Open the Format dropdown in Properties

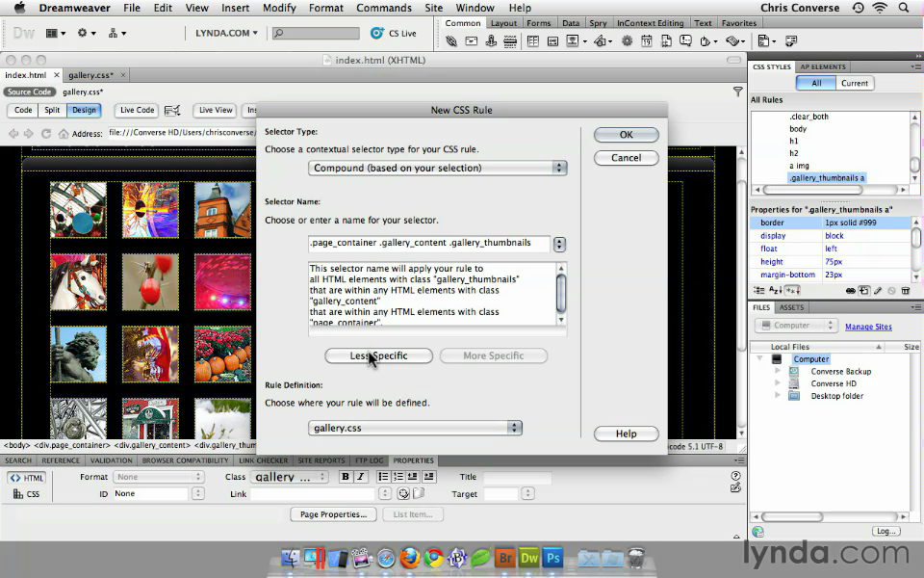coord(159,477)
